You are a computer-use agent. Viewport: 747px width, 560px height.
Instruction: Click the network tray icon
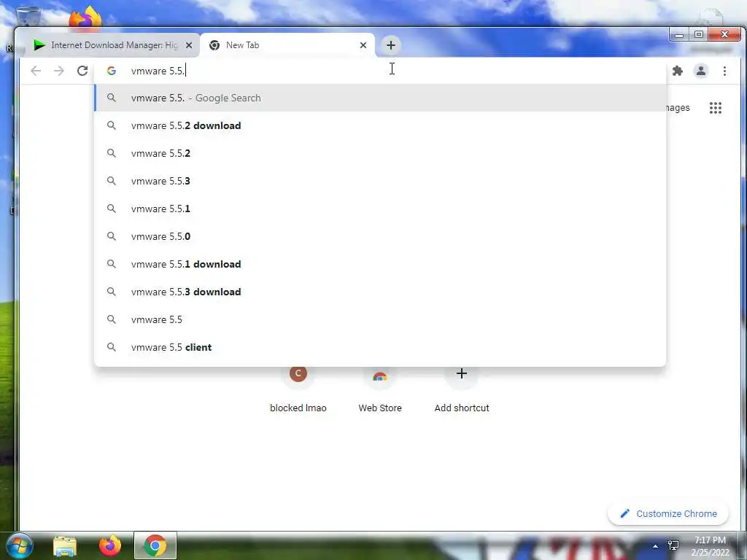point(673,545)
